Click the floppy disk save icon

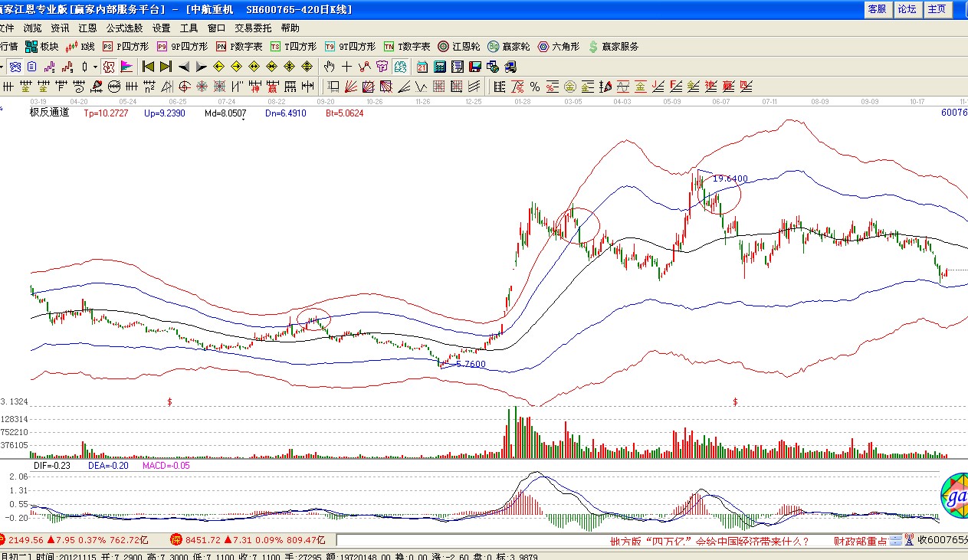click(475, 67)
